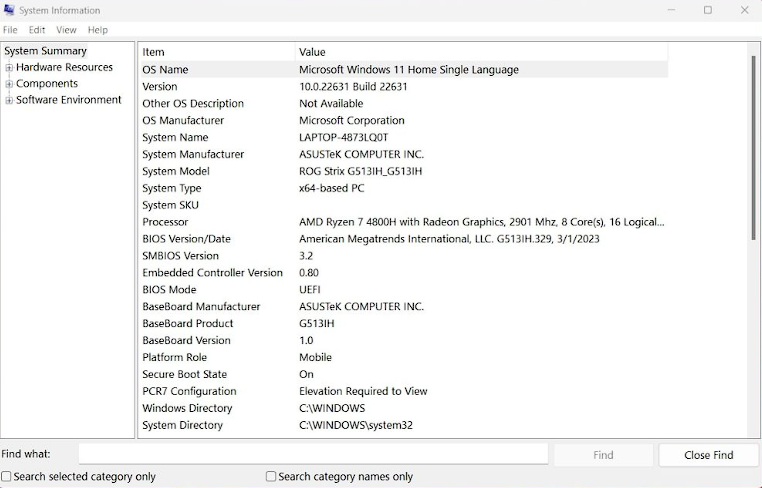Screen dimensions: 762x488
Task: Click the Value column header
Action: (481, 52)
